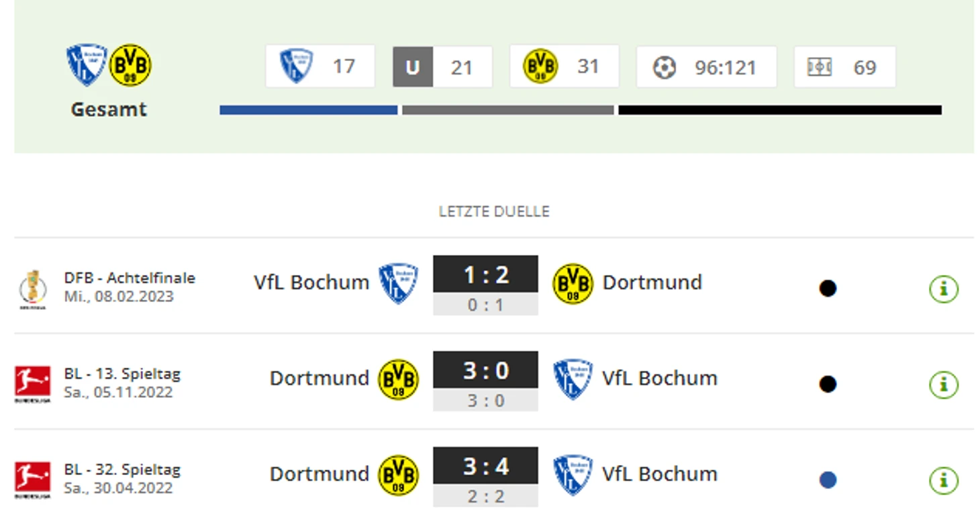980x522 pixels.
Task: Click the blue segment of the results bar
Action: coord(308,110)
